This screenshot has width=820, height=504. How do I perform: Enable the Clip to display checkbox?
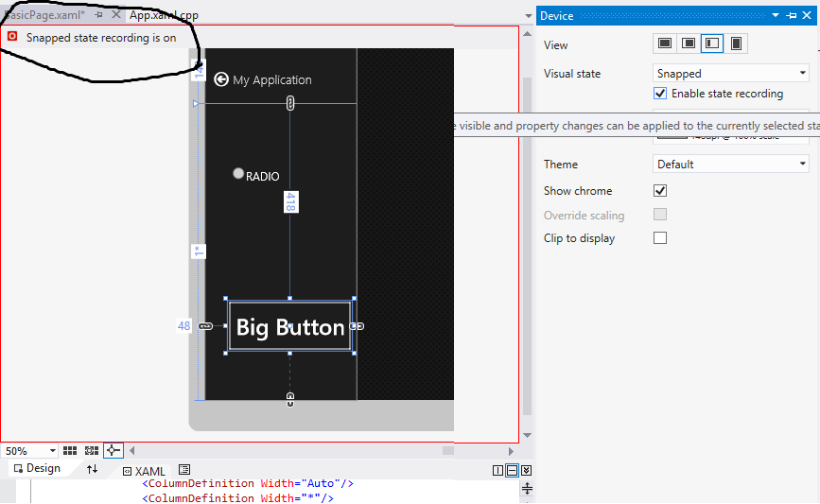(x=660, y=238)
